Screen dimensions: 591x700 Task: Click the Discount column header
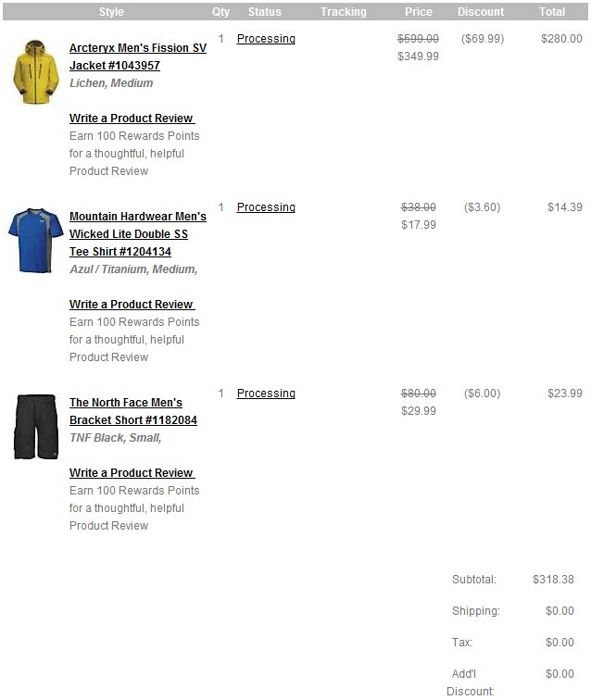tap(480, 12)
